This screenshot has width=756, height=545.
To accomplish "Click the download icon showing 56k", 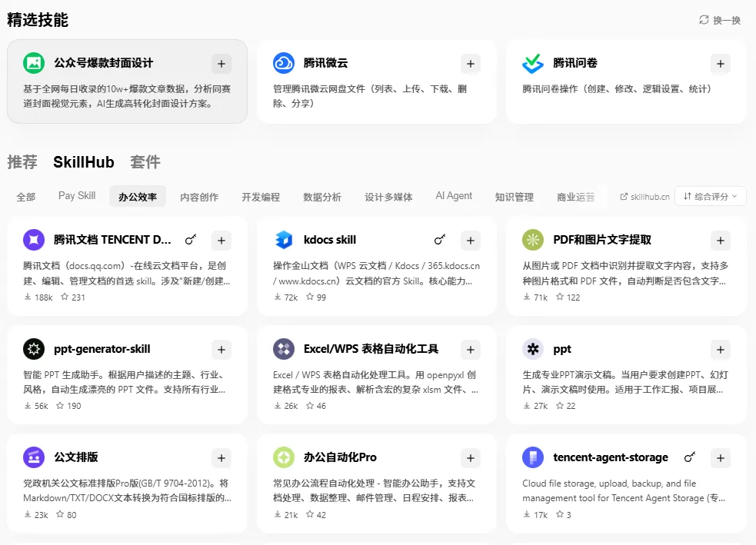I will click(28, 406).
